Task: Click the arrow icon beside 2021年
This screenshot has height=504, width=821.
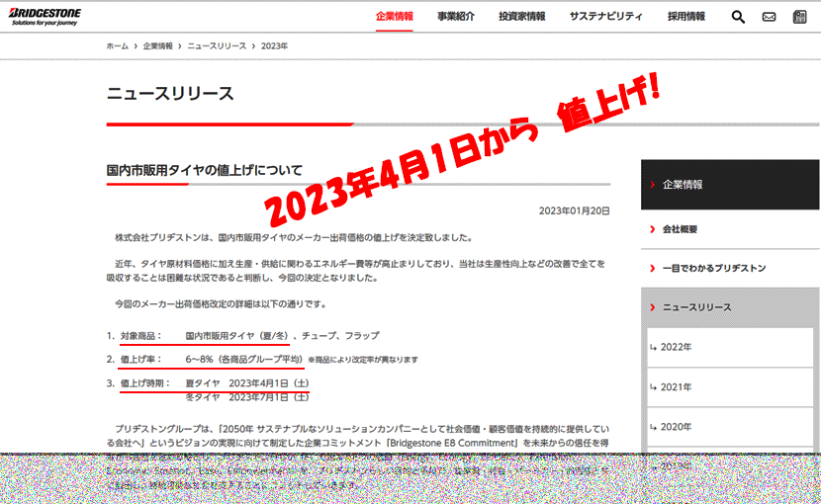Action: pos(654,386)
